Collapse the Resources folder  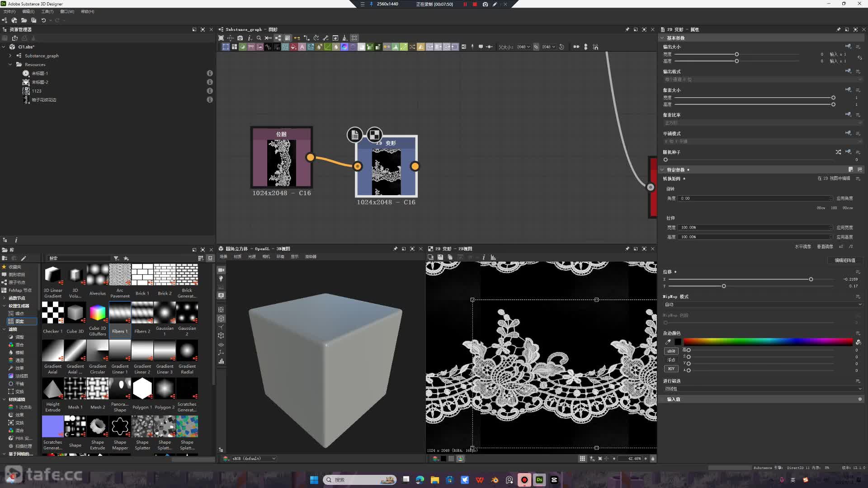[x=10, y=65]
